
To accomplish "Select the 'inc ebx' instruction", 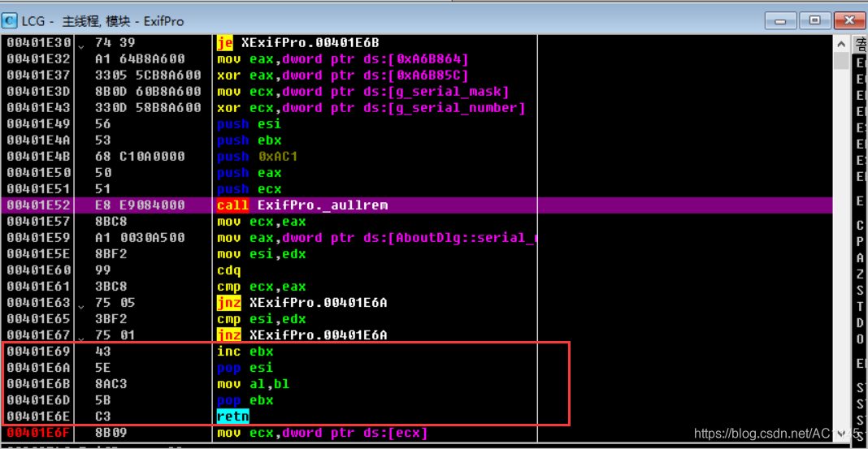I will (245, 352).
